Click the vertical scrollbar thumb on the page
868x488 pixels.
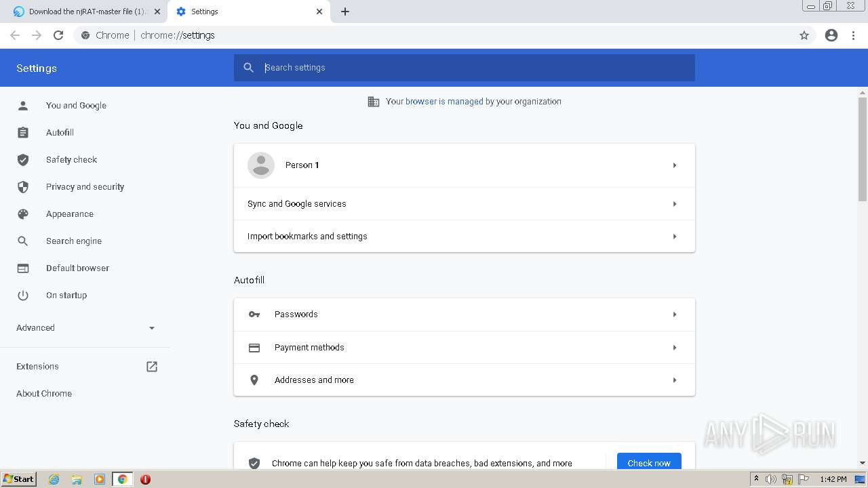click(863, 149)
